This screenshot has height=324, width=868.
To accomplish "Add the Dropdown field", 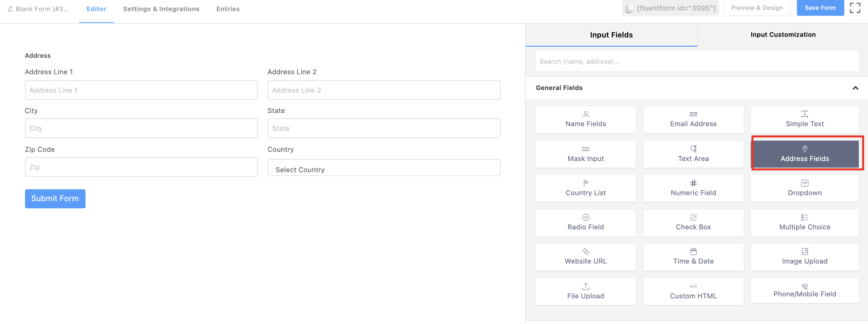I will [x=804, y=188].
